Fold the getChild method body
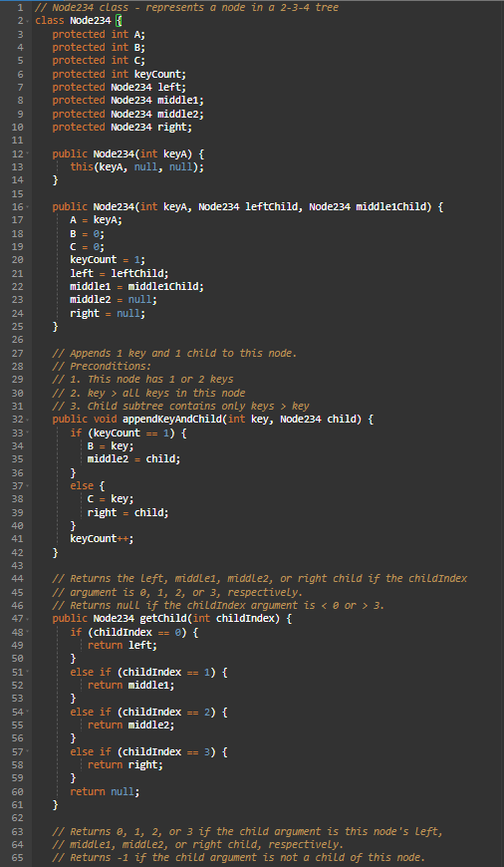Viewport: 504px width, 867px height. point(27,618)
